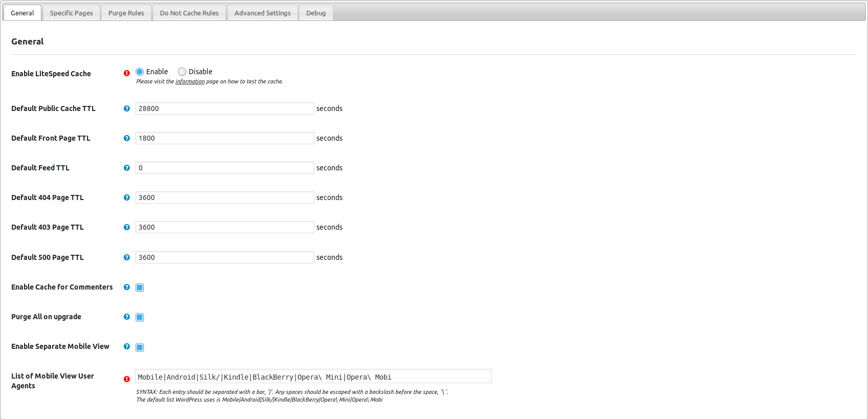Toggle Purge All on upgrade checkbox
Screen dimensions: 868x419
(140, 317)
